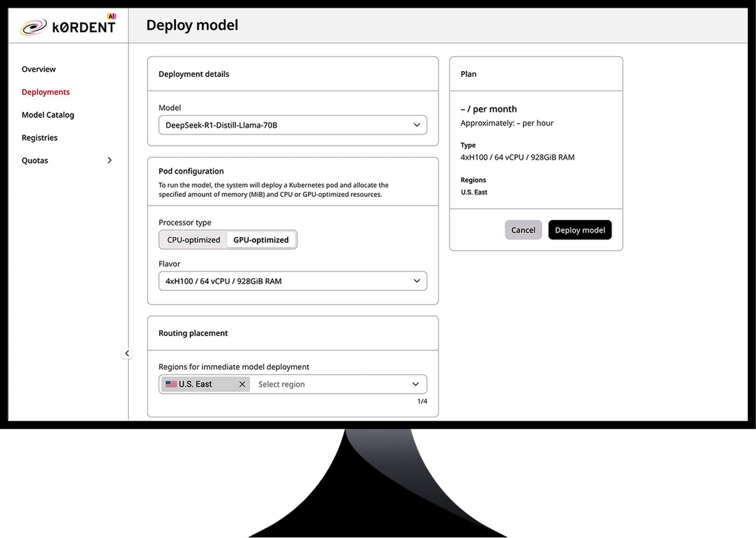Open Deployments in sidebar
This screenshot has width=756, height=538.
pyautogui.click(x=46, y=92)
